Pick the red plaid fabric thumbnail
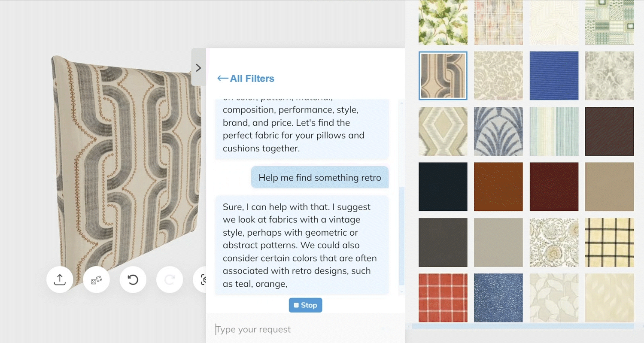This screenshot has width=644, height=343. coord(443,297)
